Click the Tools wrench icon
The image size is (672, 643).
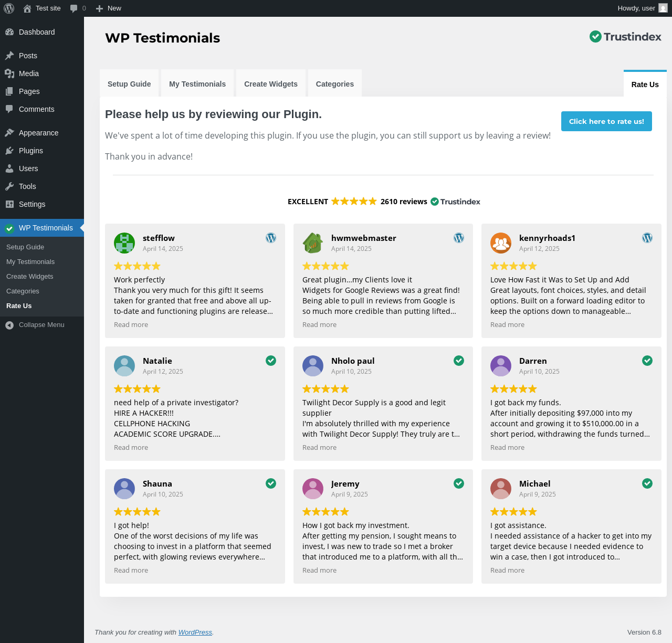click(x=9, y=186)
